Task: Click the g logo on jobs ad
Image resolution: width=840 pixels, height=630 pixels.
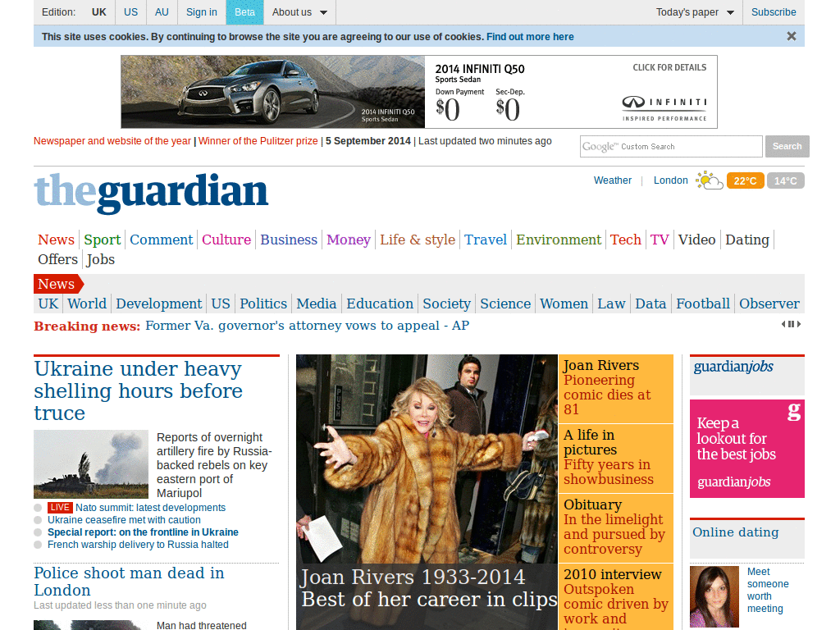Action: click(x=794, y=412)
